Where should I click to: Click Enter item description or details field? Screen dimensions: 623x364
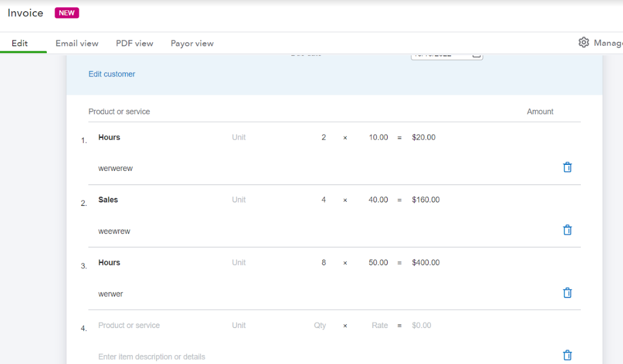point(152,357)
